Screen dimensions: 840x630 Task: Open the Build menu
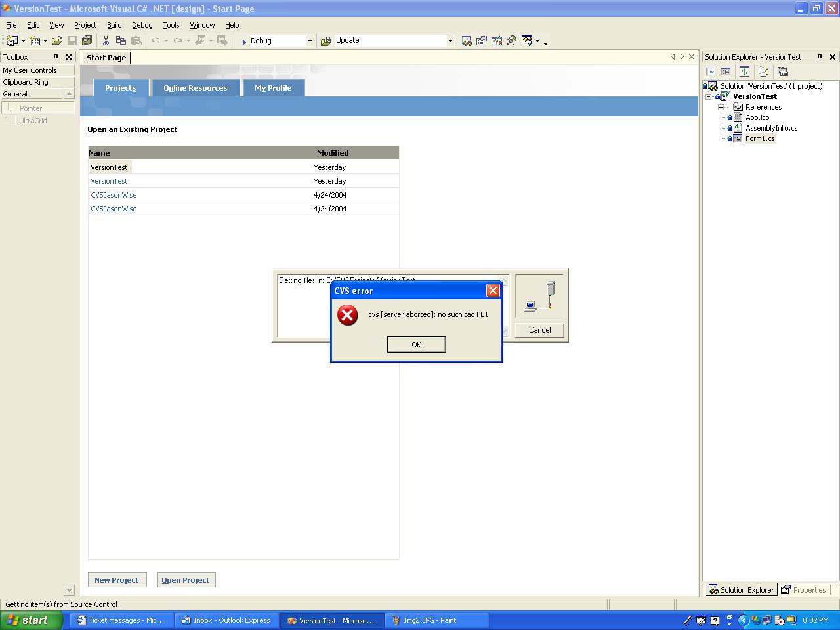(x=114, y=25)
